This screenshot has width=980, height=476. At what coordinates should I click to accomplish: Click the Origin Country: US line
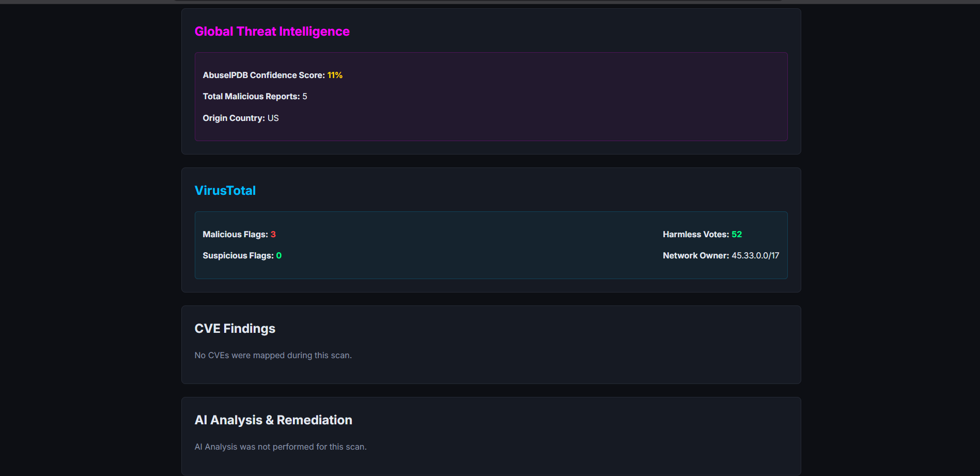[241, 118]
